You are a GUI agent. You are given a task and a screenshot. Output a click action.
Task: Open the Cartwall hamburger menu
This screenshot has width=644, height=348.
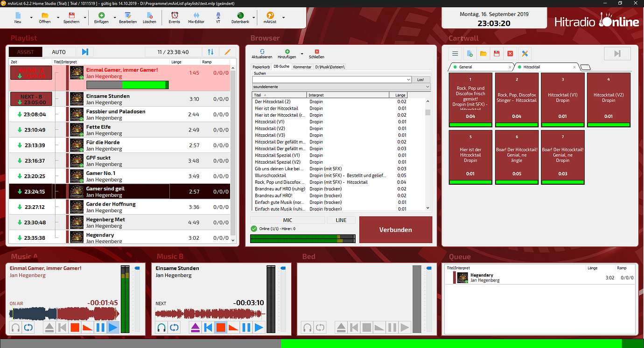click(x=455, y=53)
